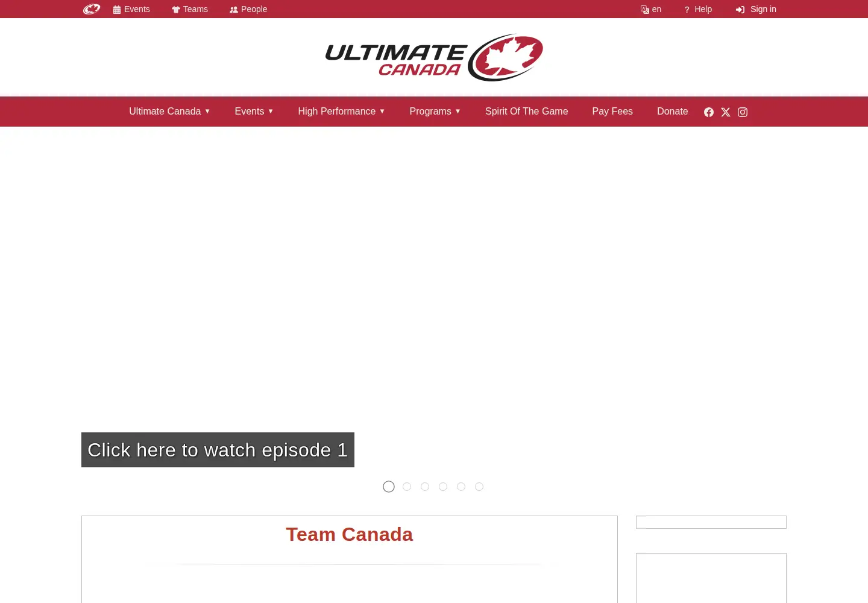
Task: Click the question mark Help icon
Action: 687,10
